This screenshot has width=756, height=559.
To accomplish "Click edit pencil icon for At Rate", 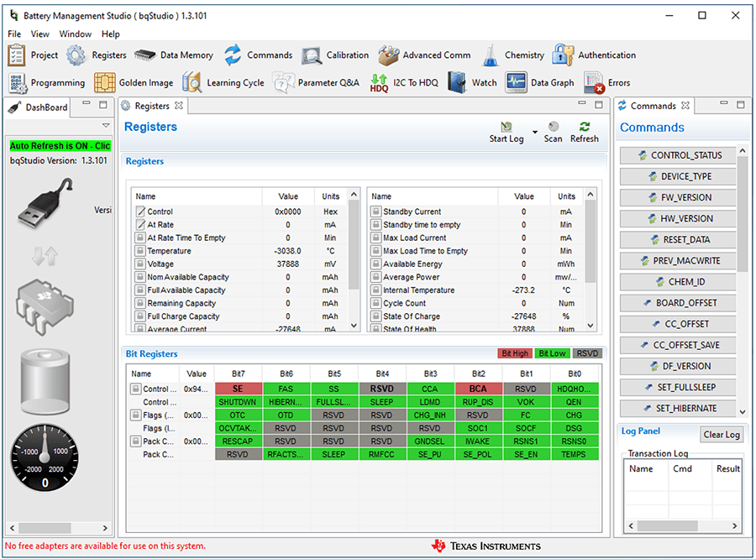I will (140, 224).
